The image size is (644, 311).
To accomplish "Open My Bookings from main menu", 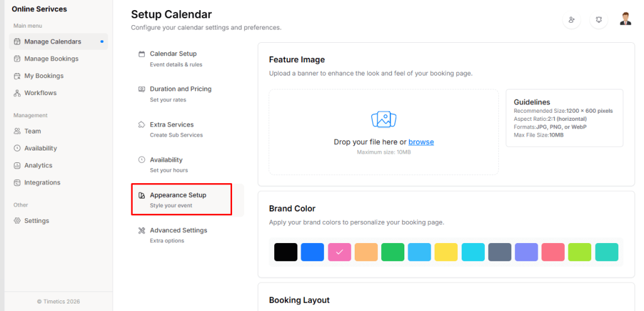I will [43, 76].
